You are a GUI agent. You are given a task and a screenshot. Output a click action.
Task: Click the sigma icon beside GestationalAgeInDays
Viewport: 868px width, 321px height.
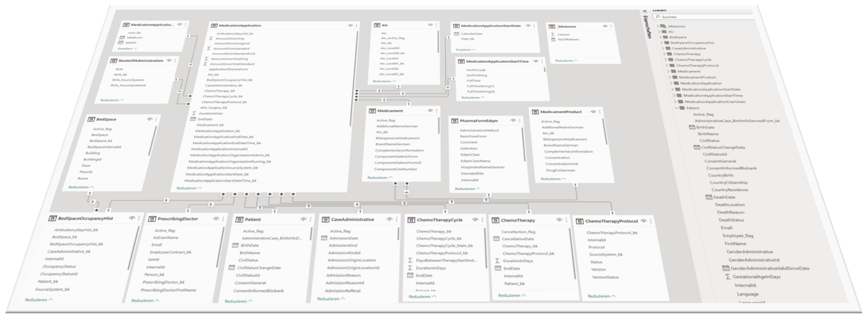[x=728, y=276]
